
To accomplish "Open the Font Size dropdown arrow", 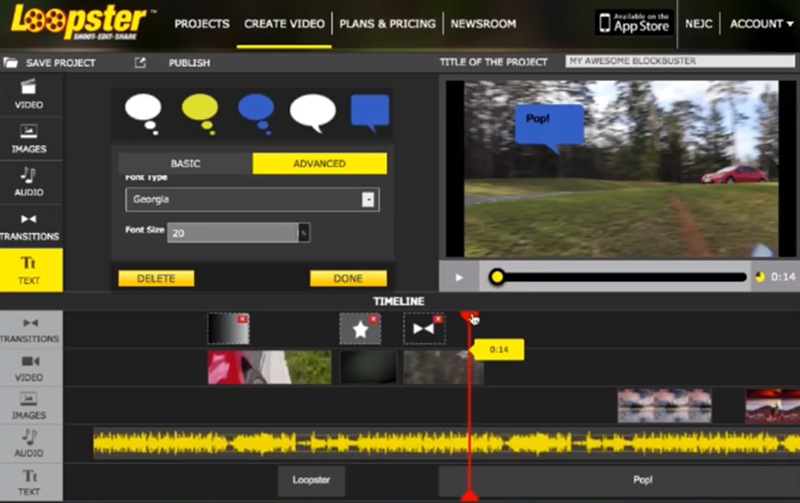I will pyautogui.click(x=304, y=233).
